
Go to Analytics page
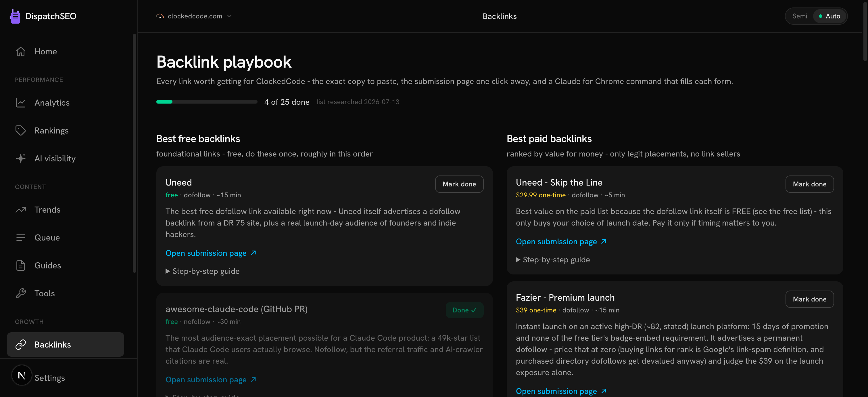(x=65, y=102)
